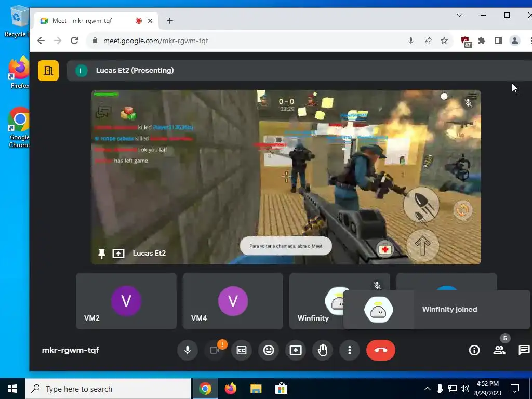Image resolution: width=532 pixels, height=399 pixels.
Task: Click the Lucas Et2 (Presenting) banner
Action: pyautogui.click(x=299, y=71)
